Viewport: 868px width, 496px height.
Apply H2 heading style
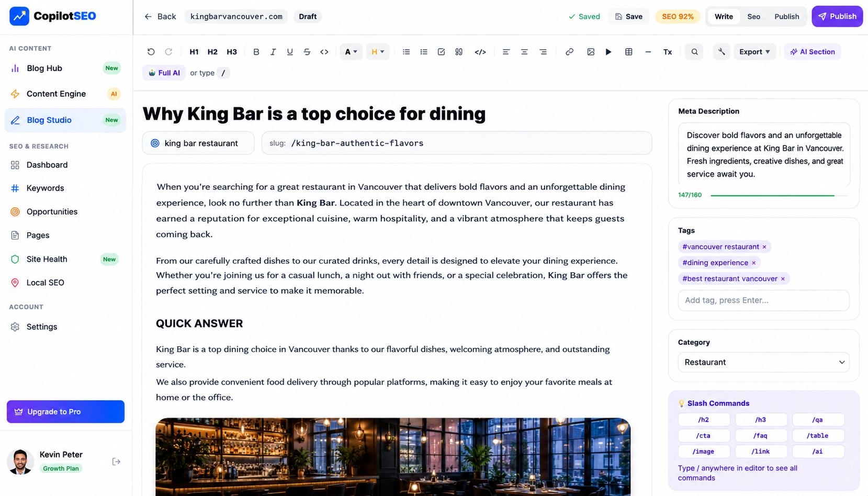(x=212, y=52)
